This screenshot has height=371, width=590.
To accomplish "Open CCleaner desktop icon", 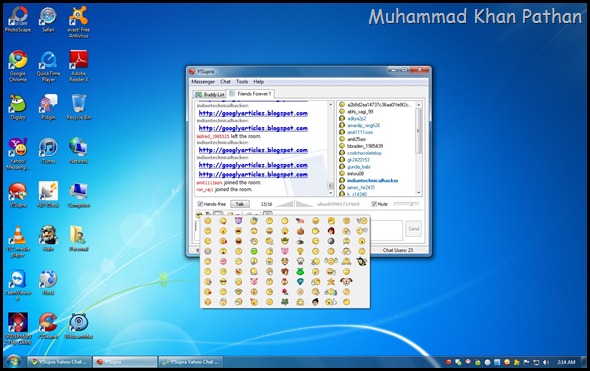I will (x=48, y=326).
